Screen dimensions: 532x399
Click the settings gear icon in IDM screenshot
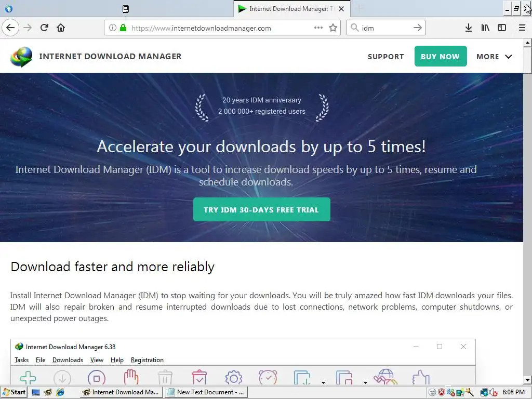pyautogui.click(x=233, y=378)
